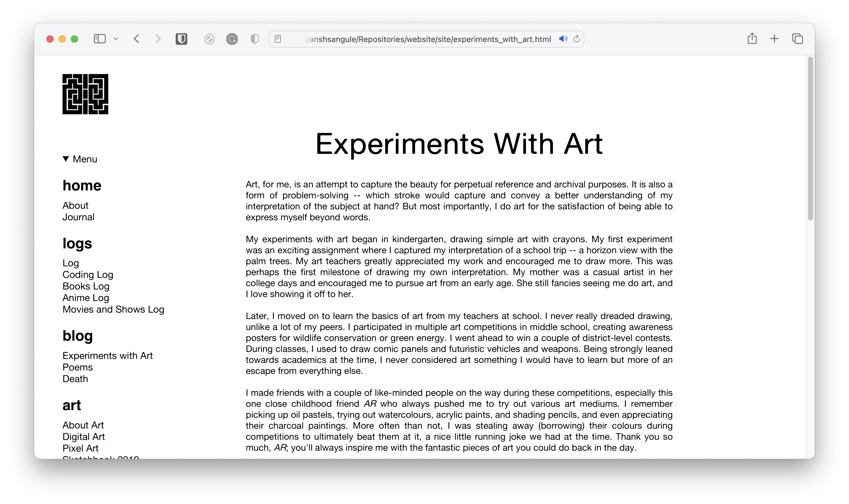Open the Poems link

pos(77,367)
